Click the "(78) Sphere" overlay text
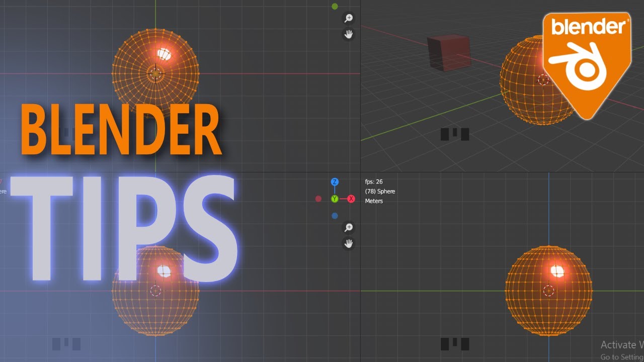 pos(380,192)
